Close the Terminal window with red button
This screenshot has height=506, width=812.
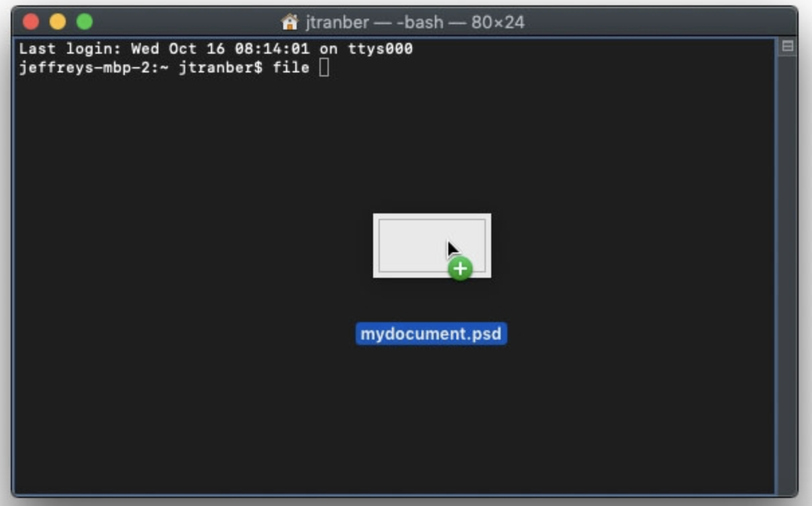[x=31, y=22]
